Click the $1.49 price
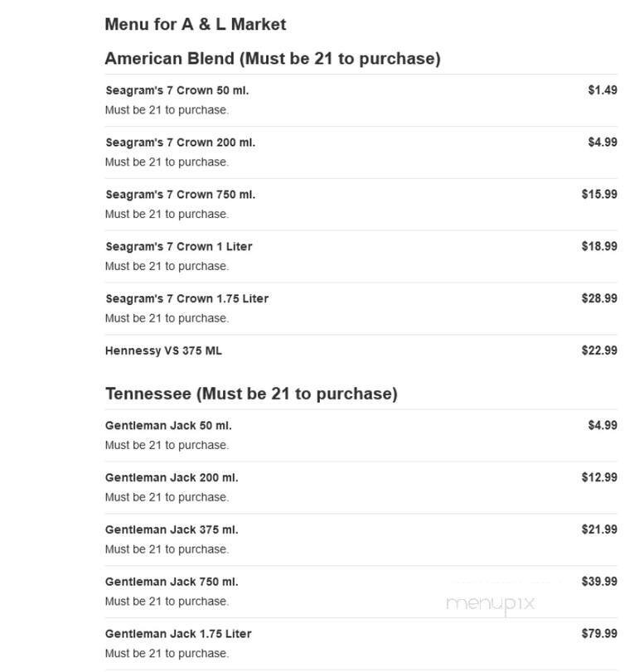Image resolution: width=639 pixels, height=672 pixels. [602, 90]
